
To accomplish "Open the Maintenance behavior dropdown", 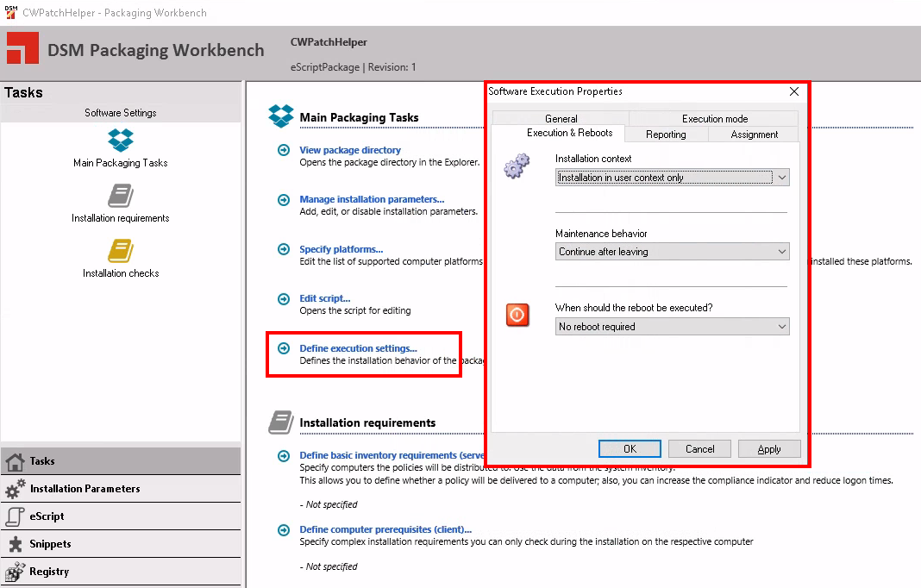I will [672, 252].
